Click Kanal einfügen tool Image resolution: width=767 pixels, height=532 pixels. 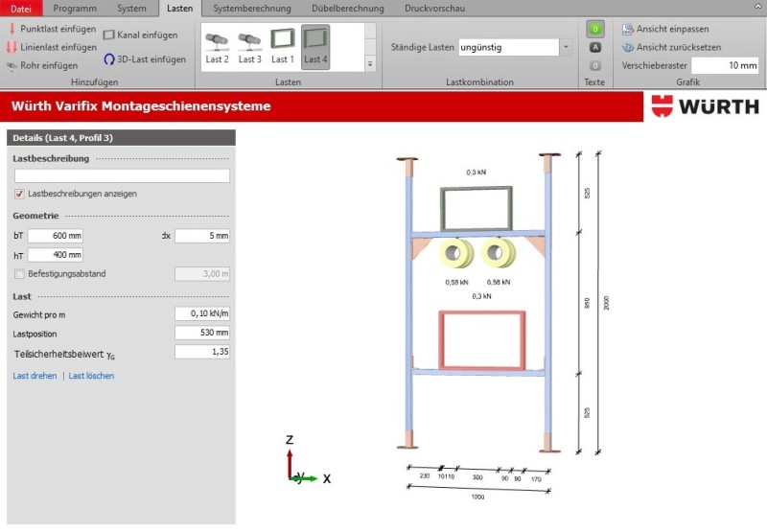coord(140,35)
